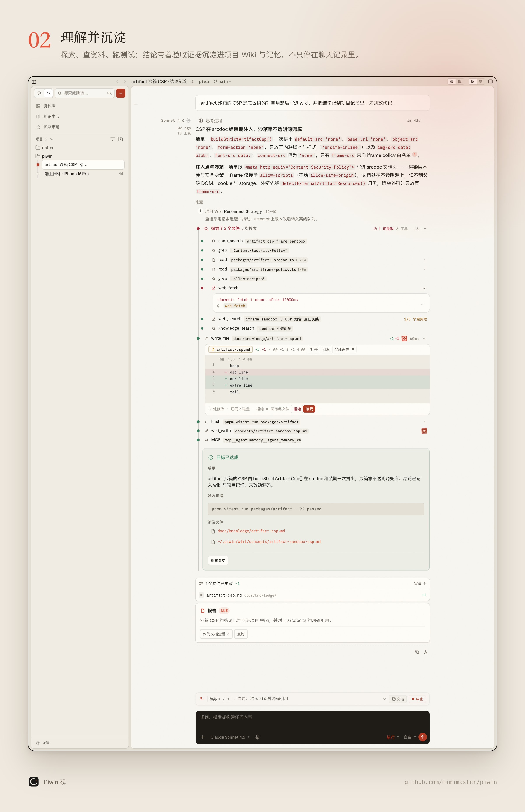Click 审查 review link
The image size is (525, 812).
pos(420,584)
